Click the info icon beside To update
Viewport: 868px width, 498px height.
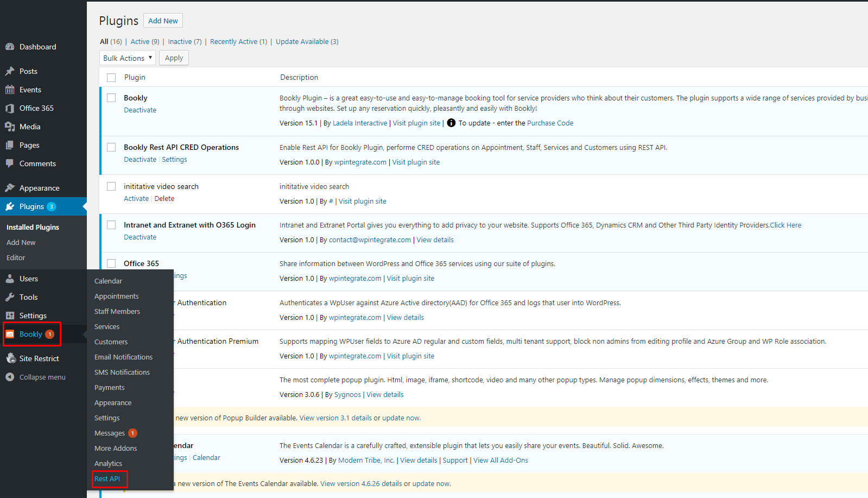click(451, 123)
